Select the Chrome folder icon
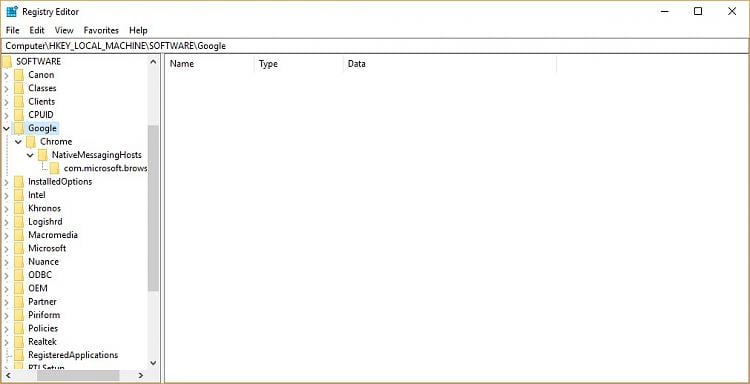The width and height of the screenshot is (750, 384). tap(31, 142)
